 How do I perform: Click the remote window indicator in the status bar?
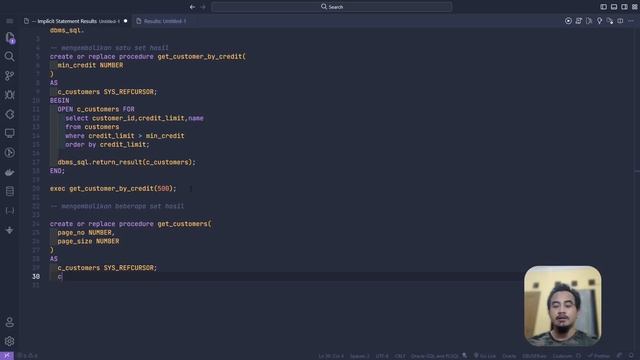coord(7,356)
